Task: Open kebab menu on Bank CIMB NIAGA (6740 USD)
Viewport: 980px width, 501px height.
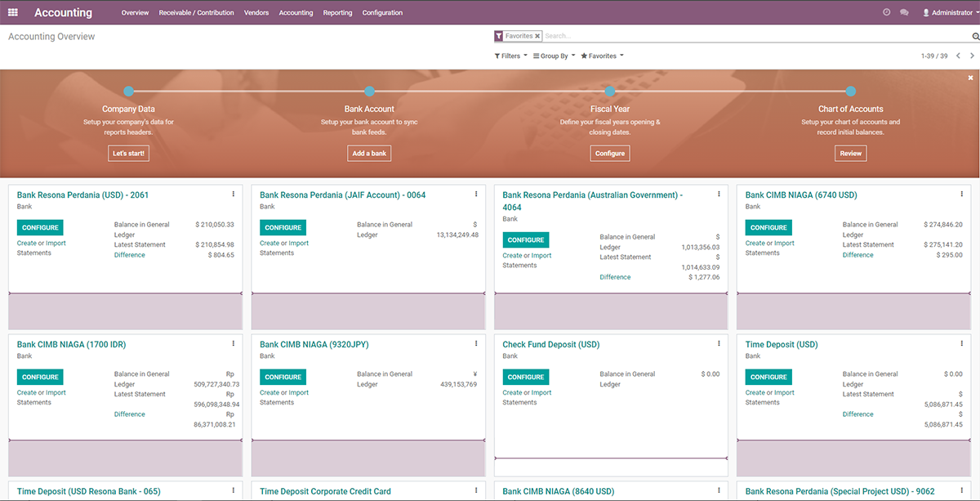Action: click(962, 195)
